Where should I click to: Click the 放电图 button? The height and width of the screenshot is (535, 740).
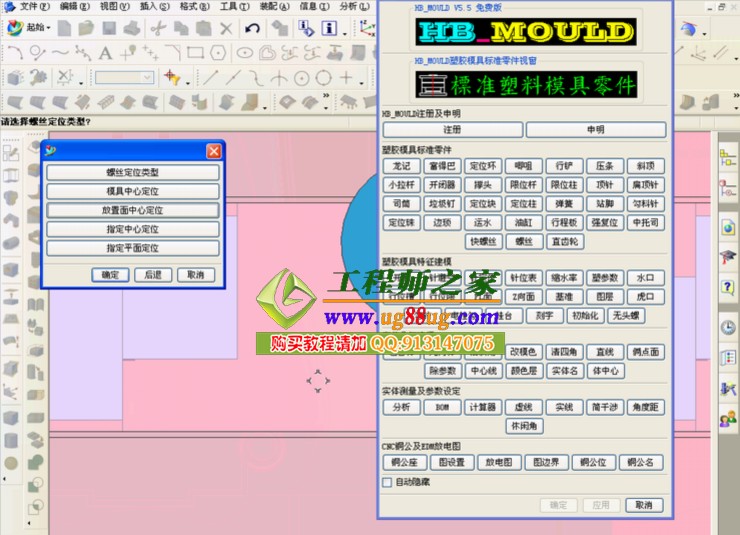[x=499, y=462]
